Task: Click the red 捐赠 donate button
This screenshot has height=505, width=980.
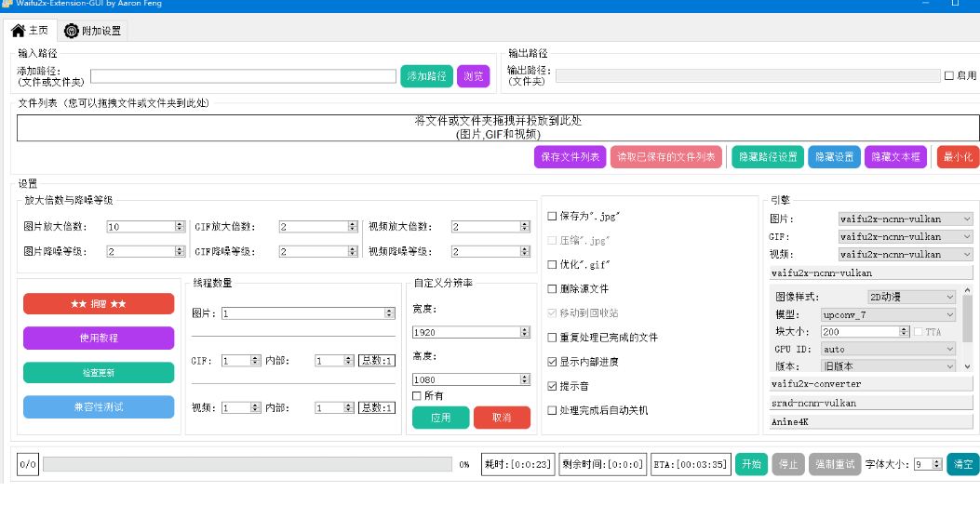Action: [99, 303]
